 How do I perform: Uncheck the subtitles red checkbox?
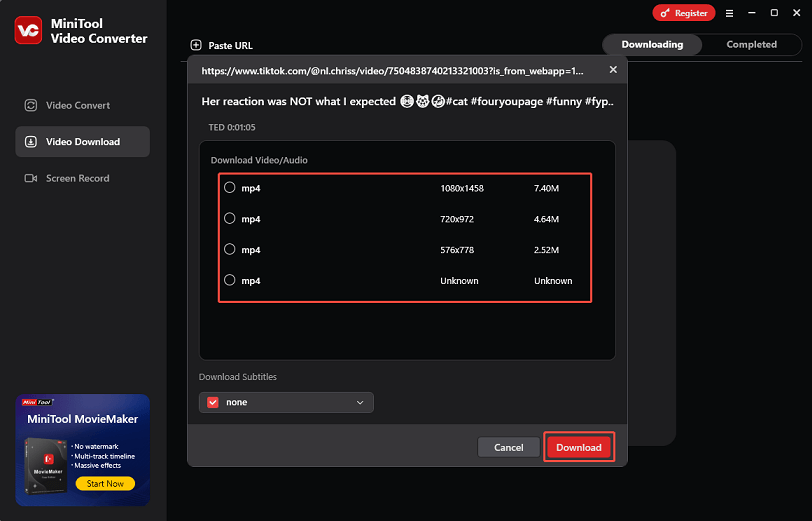point(213,402)
